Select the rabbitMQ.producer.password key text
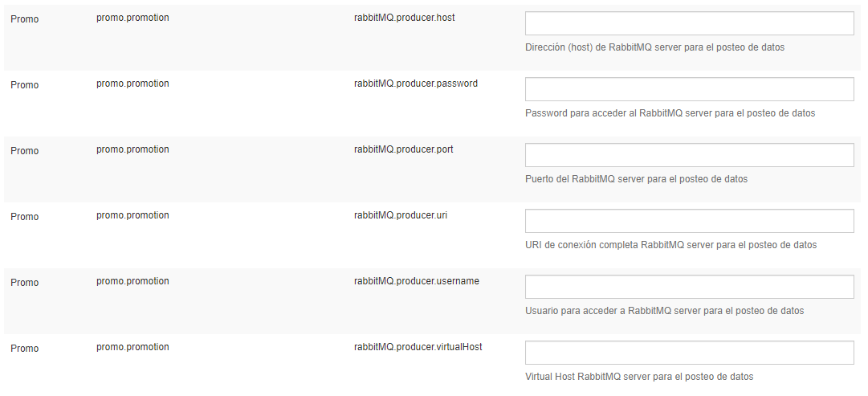The image size is (868, 396). [x=415, y=84]
